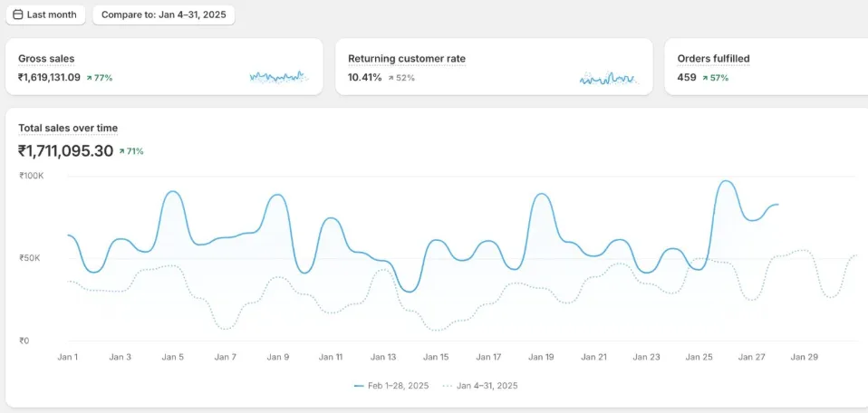Screen dimensions: 868x413
Task: Open the Returning customer rate heading
Action: click(407, 59)
